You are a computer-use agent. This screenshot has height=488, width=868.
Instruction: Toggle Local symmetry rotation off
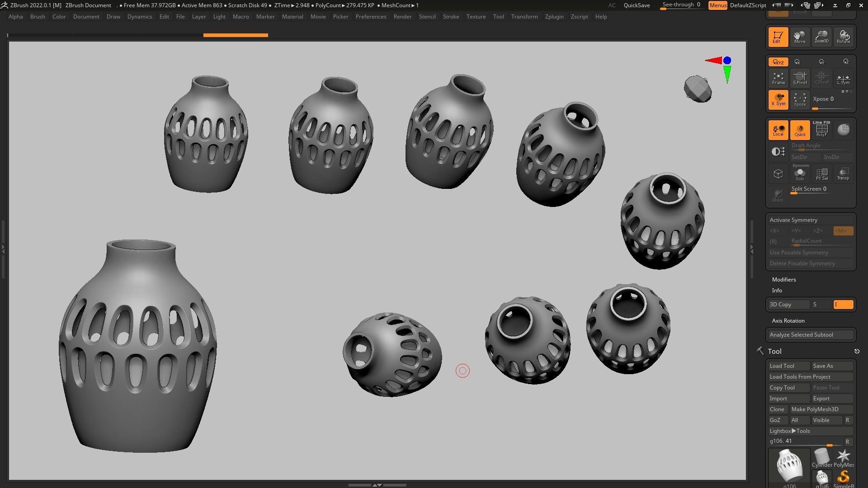[x=778, y=130]
